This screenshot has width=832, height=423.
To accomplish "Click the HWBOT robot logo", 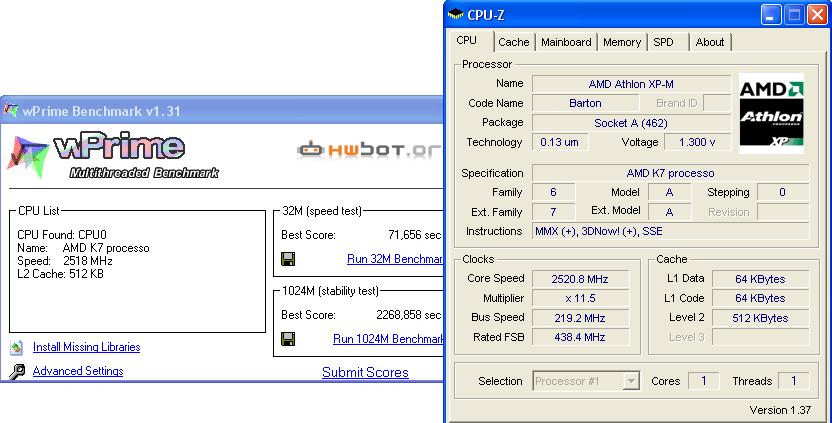I will [310, 150].
